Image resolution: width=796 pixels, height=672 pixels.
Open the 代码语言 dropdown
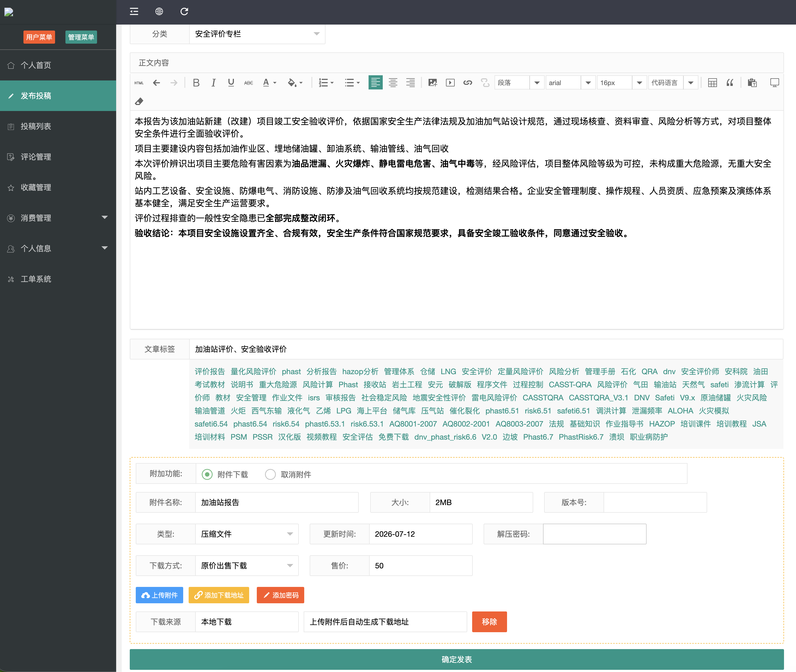673,83
